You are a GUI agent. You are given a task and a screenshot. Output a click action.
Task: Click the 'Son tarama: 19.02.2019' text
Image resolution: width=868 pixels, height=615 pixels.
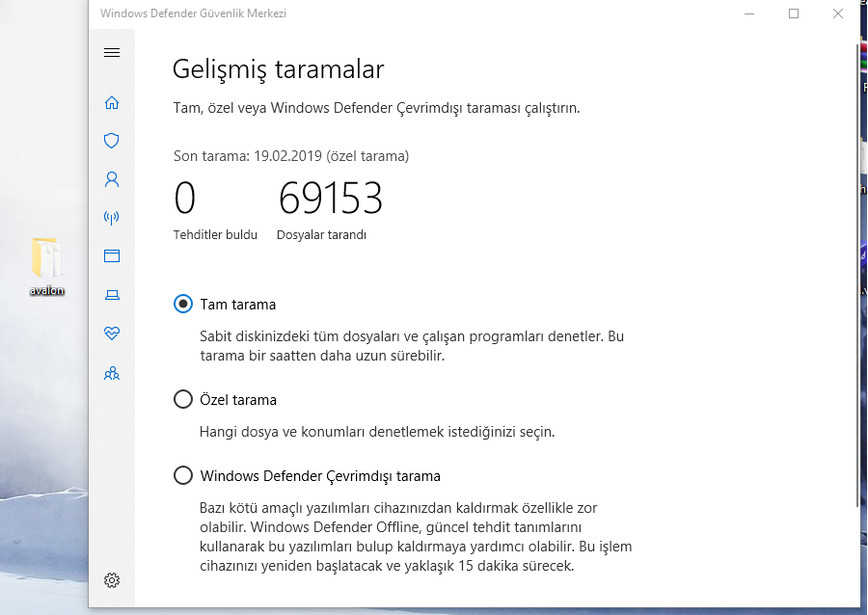click(x=248, y=156)
